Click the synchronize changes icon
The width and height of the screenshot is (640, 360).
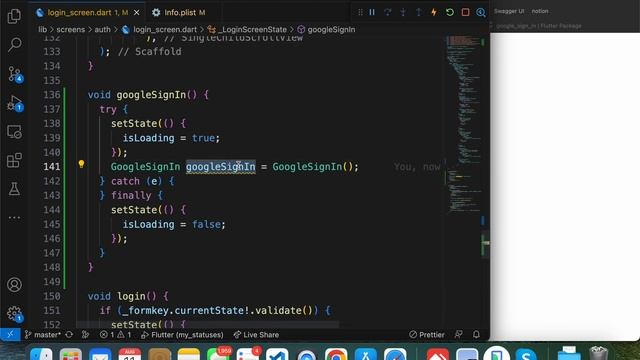coord(69,335)
